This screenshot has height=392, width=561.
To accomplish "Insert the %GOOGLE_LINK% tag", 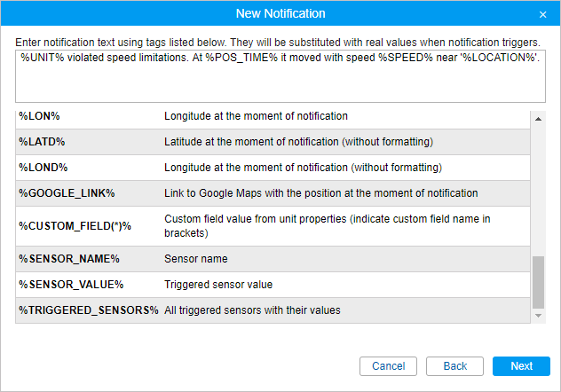I will [67, 193].
